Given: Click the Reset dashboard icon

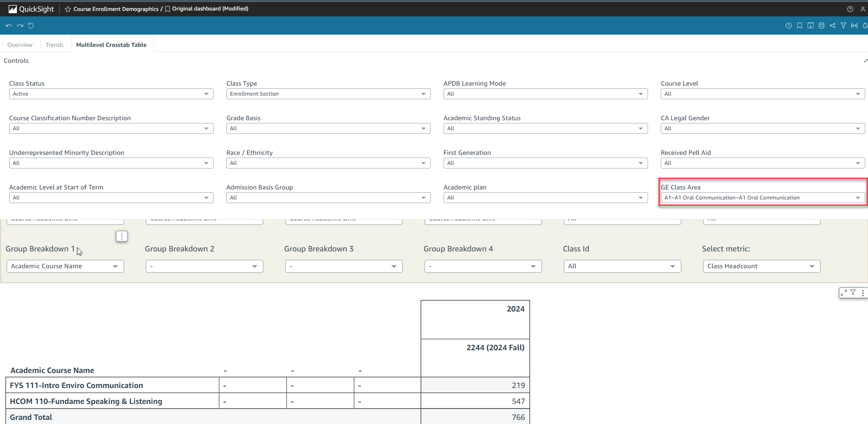Looking at the screenshot, I should [x=31, y=26].
